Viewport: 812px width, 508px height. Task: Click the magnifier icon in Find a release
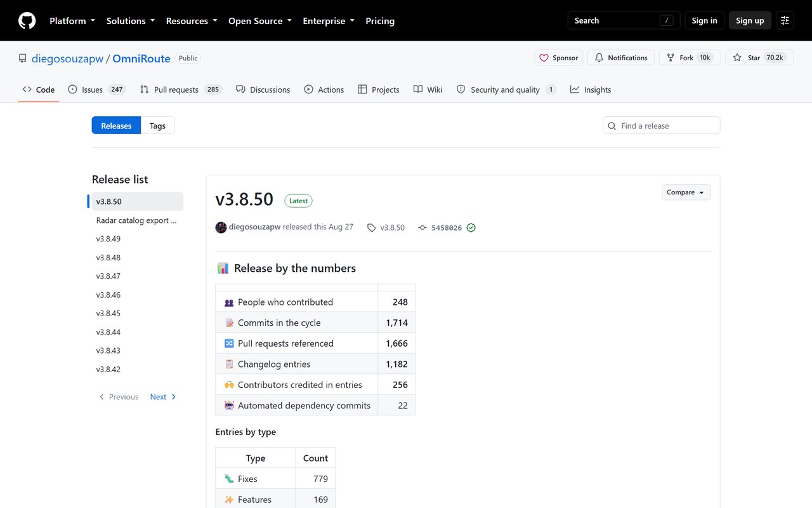(x=612, y=126)
